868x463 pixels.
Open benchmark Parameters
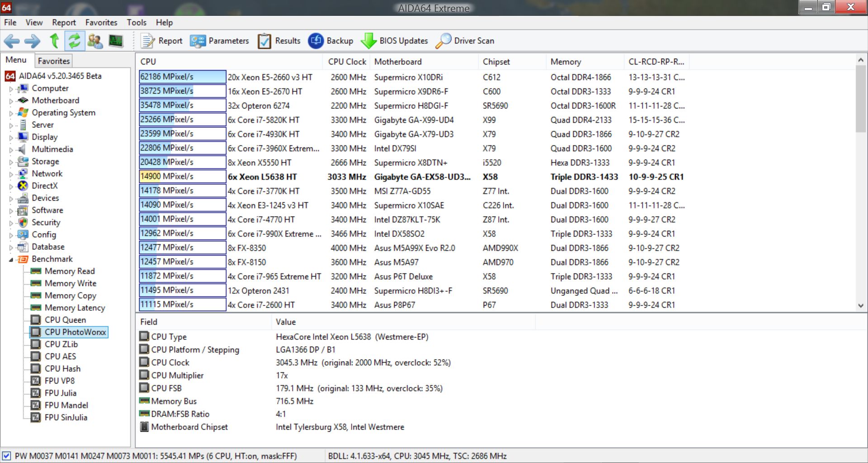(219, 41)
